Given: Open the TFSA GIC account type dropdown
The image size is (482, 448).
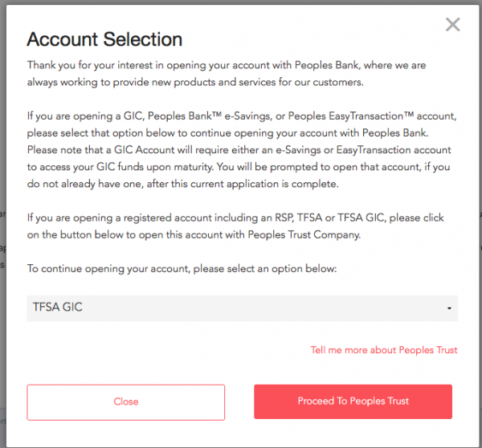Looking at the screenshot, I should [x=242, y=307].
